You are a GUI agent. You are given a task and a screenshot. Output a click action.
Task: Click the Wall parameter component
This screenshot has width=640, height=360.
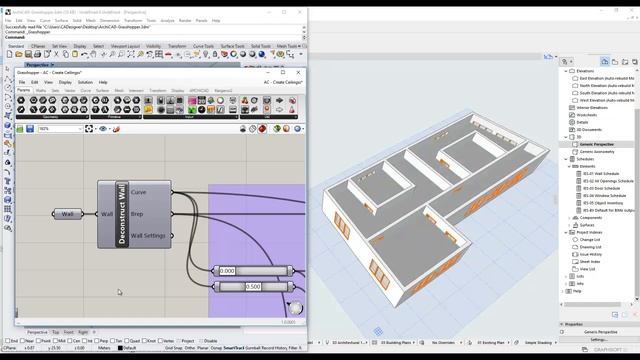[x=68, y=214]
